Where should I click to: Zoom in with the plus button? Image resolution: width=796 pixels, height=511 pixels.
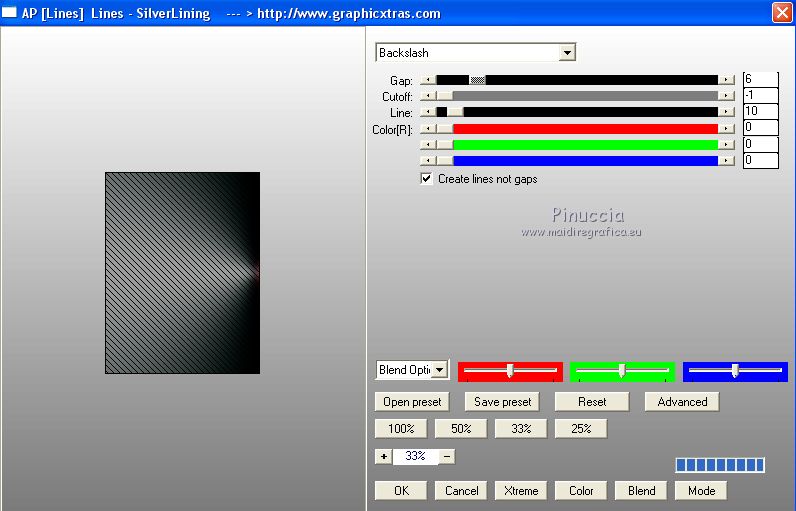pos(384,456)
